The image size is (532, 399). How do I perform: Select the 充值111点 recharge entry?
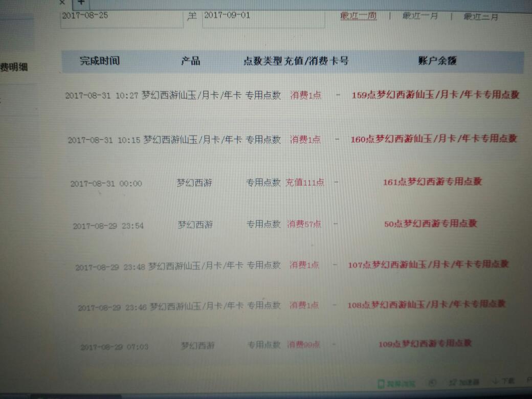[305, 183]
